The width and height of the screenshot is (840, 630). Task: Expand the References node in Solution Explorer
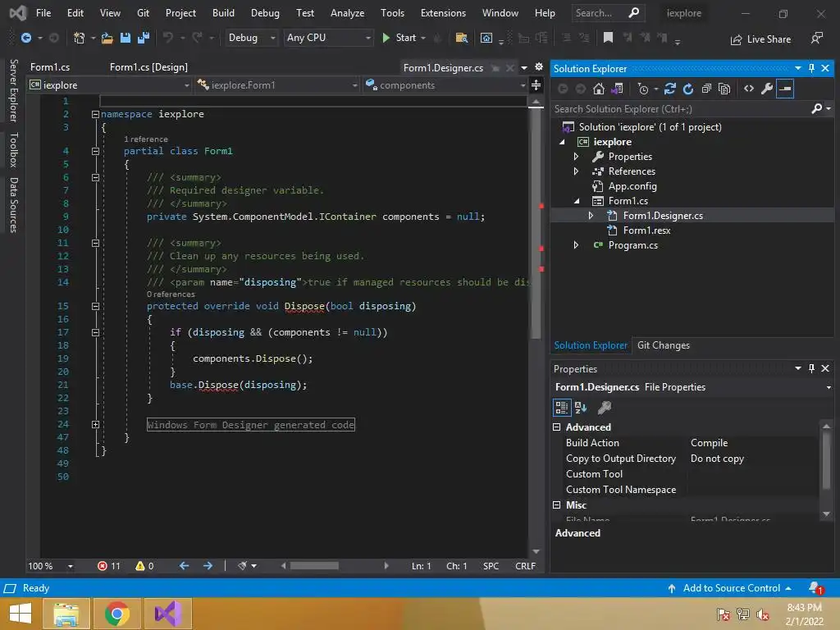[x=577, y=171]
